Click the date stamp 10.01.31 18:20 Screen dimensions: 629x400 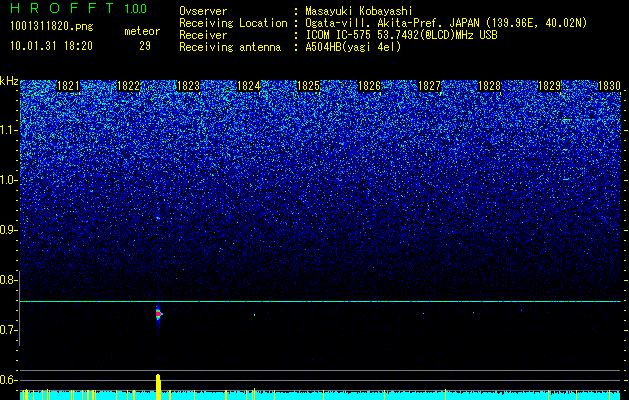(52, 46)
